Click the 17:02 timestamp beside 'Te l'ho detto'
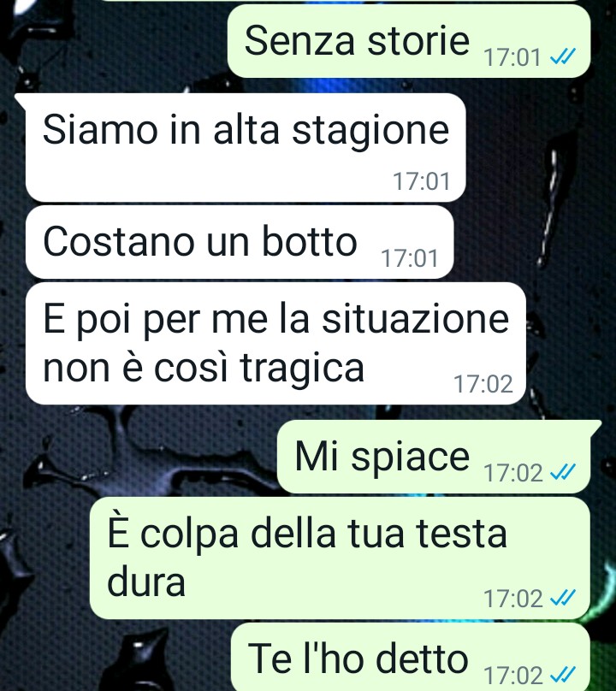 (x=512, y=676)
